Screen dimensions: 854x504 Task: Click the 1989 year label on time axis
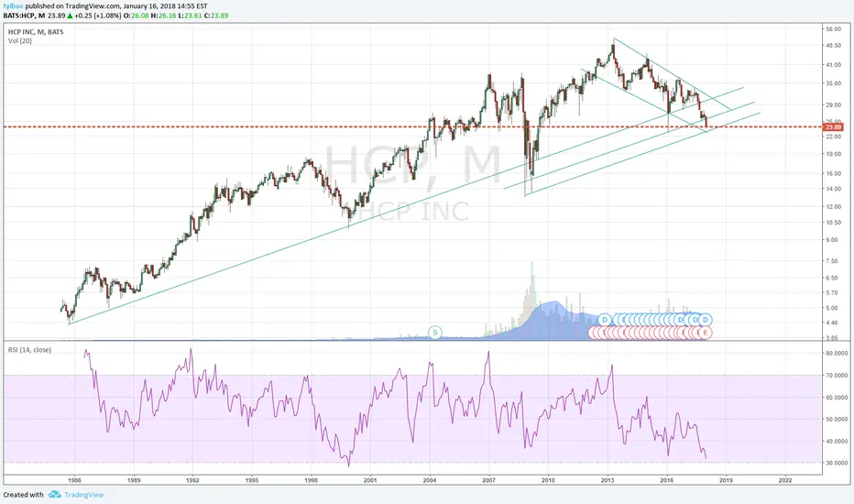point(134,480)
